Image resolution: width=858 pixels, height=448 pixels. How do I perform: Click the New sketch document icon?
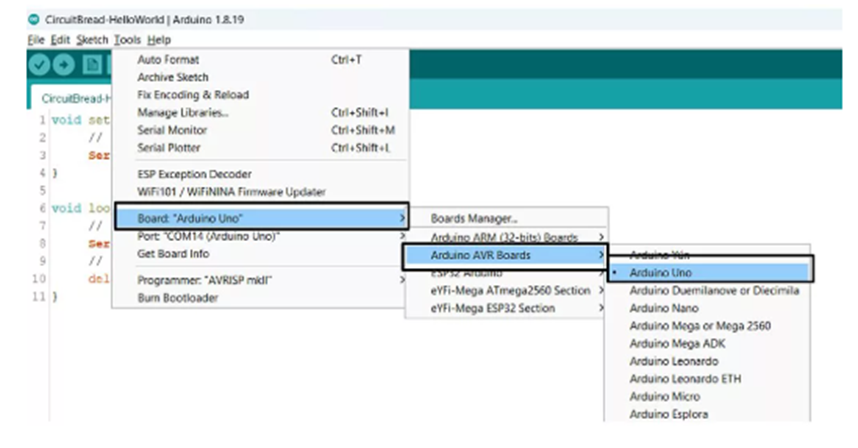point(92,65)
